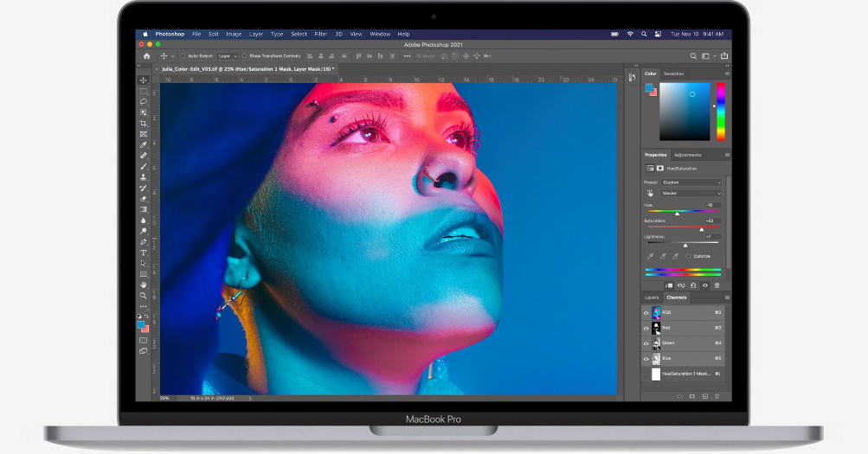Enable the Auto-Select checkbox
The width and height of the screenshot is (868, 454).
tap(183, 56)
